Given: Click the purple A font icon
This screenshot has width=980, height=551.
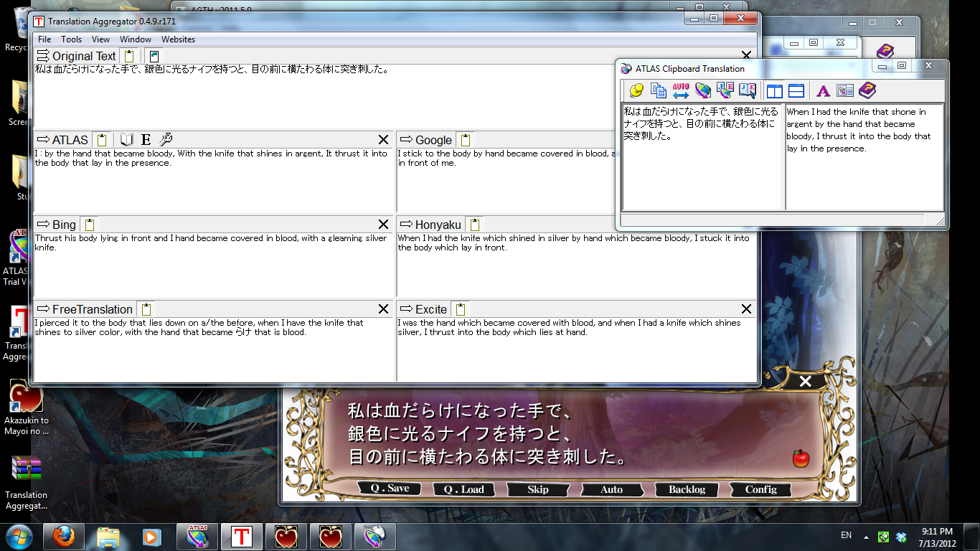Looking at the screenshot, I should coord(823,90).
